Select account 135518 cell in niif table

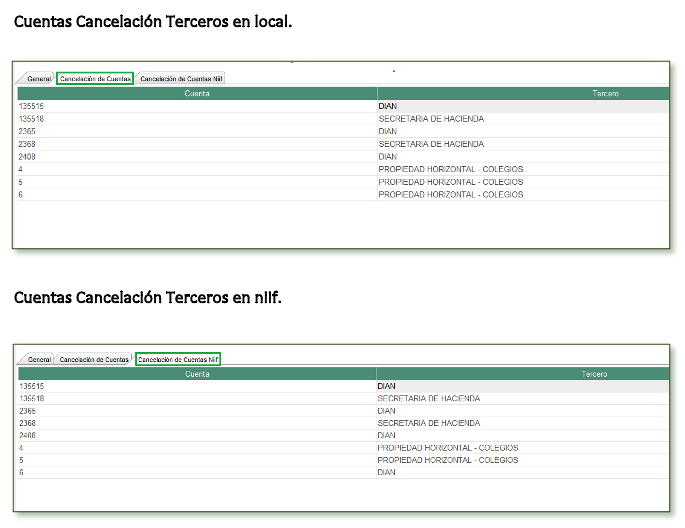[x=32, y=398]
